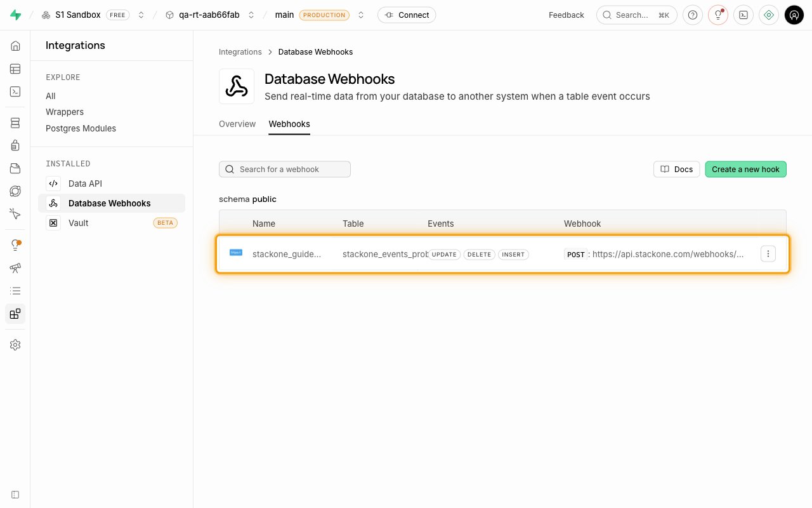Open the Help question mark icon
The width and height of the screenshot is (812, 508).
(x=692, y=15)
